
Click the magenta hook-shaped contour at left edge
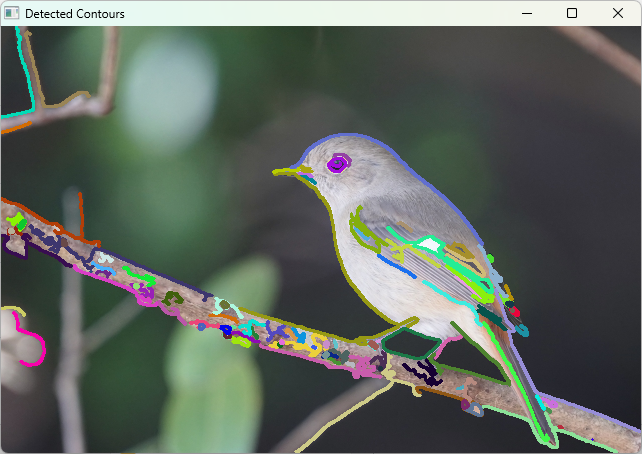(x=30, y=339)
